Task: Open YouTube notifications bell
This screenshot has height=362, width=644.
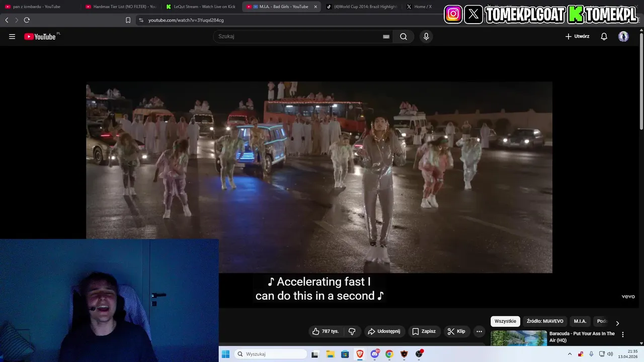Action: tap(604, 36)
